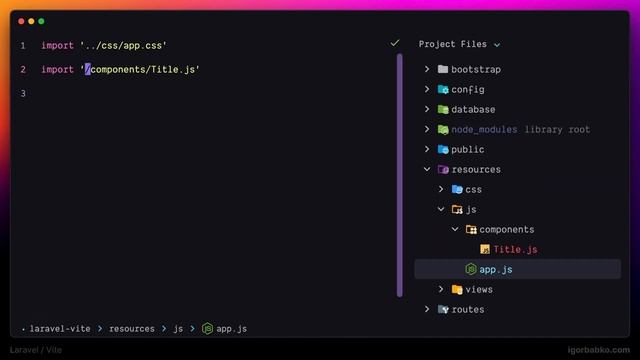This screenshot has width=640, height=360.
Task: Select the public folder name
Action: [x=468, y=149]
